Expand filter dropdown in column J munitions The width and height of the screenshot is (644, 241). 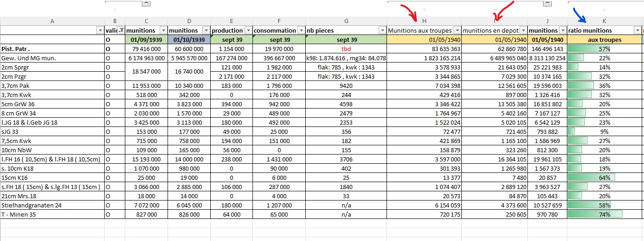[x=562, y=30]
